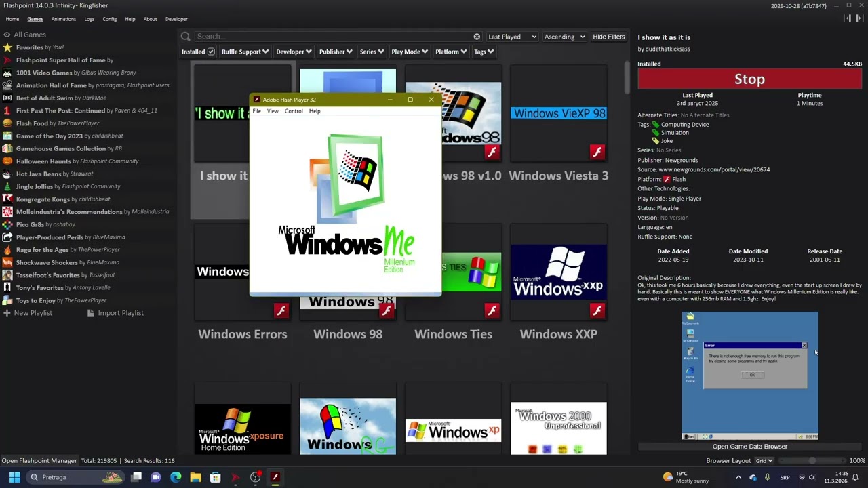Screen dimensions: 868x488
Task: Open the Logs tab
Action: pyautogui.click(x=90, y=19)
